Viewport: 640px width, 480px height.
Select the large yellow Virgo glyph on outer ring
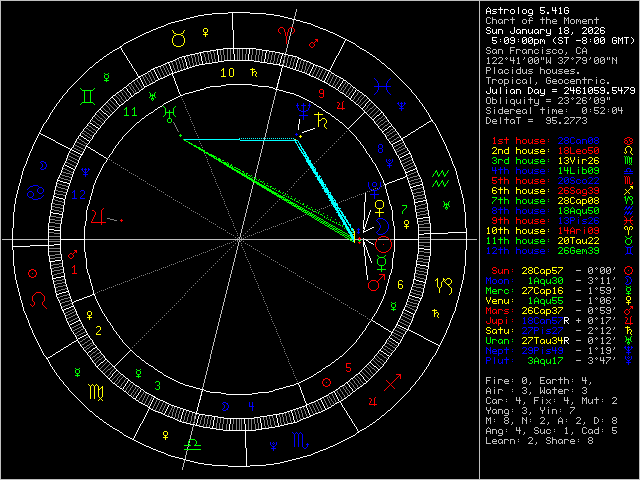pos(96,392)
